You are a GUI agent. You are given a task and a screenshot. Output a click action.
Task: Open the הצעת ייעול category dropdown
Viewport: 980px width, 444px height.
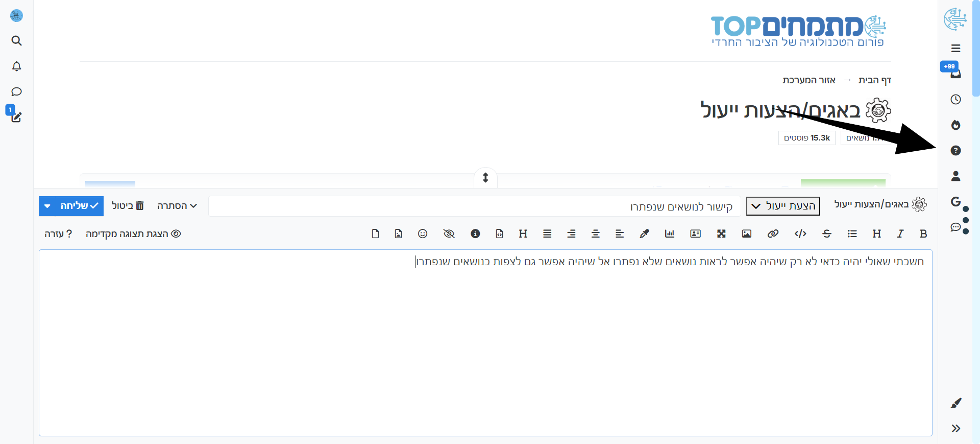[x=783, y=206]
